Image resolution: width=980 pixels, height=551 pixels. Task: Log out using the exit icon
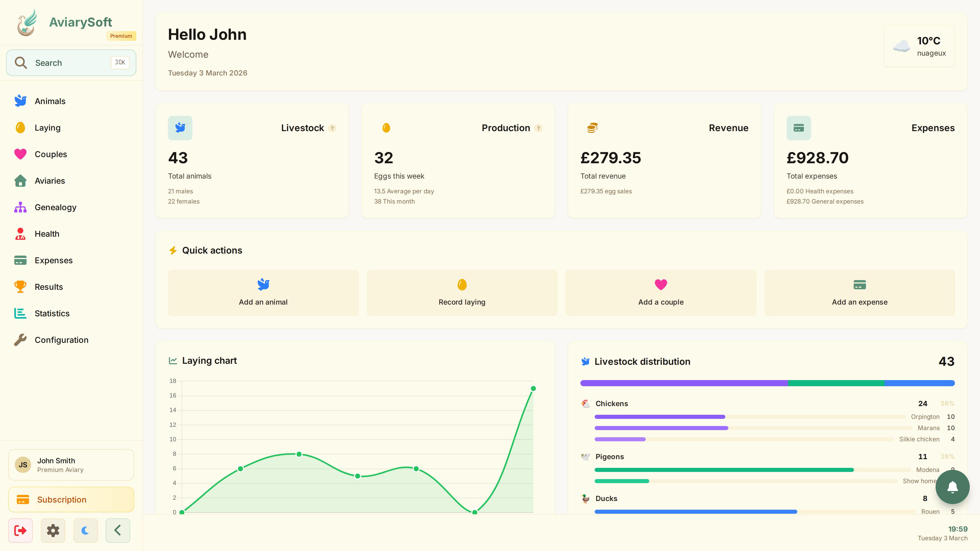point(20,531)
